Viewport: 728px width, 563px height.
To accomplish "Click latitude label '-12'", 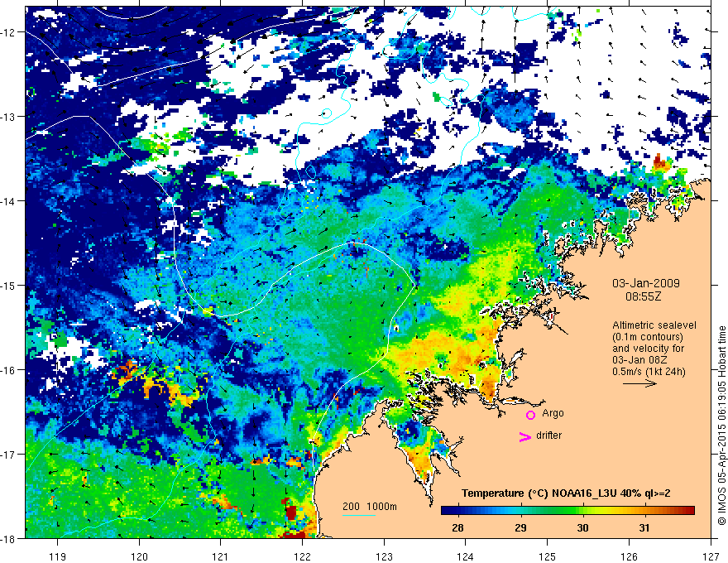I will [x=7, y=32].
